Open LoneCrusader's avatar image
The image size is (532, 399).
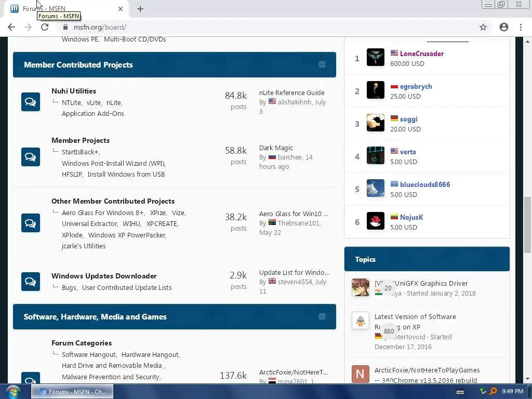[375, 57]
